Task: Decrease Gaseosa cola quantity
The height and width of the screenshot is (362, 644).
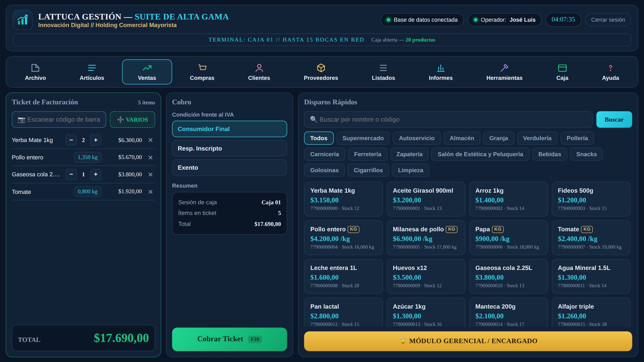Action: pyautogui.click(x=71, y=174)
